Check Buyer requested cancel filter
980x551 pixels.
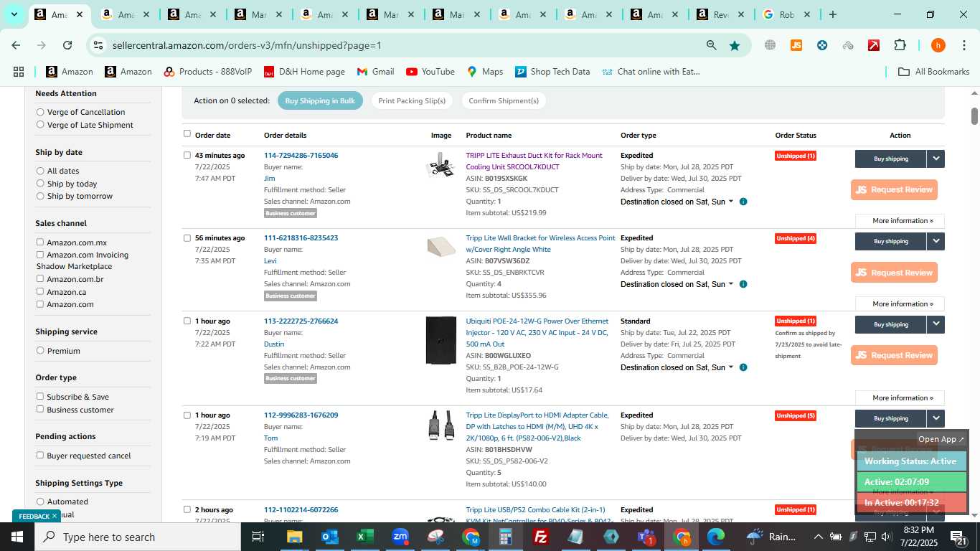tap(40, 456)
